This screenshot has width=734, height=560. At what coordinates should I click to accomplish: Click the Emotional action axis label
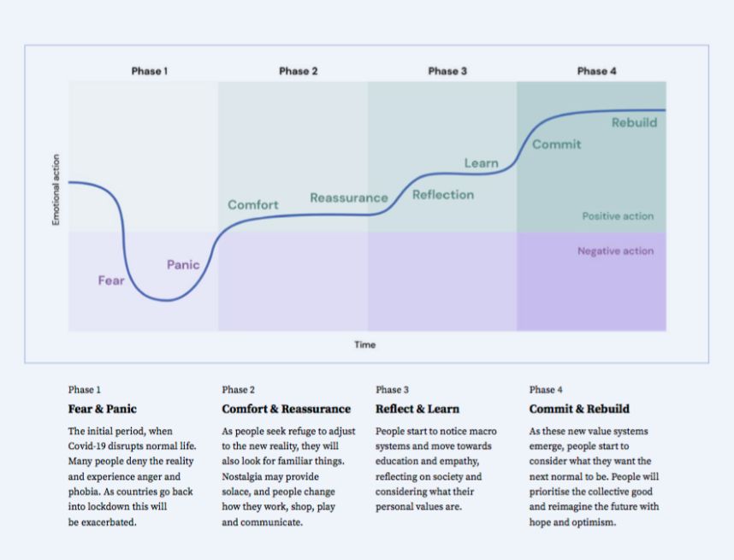tap(56, 190)
